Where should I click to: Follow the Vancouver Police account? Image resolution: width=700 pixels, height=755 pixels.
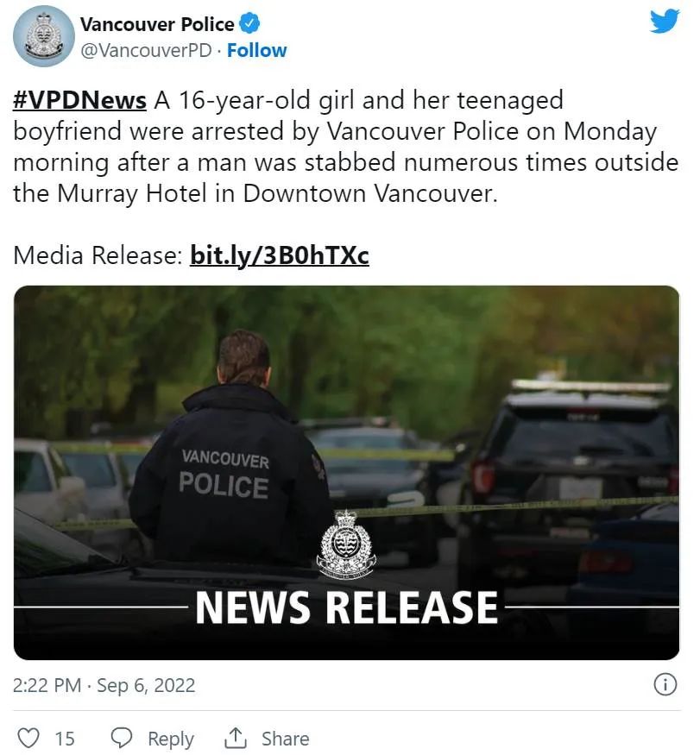pos(256,50)
